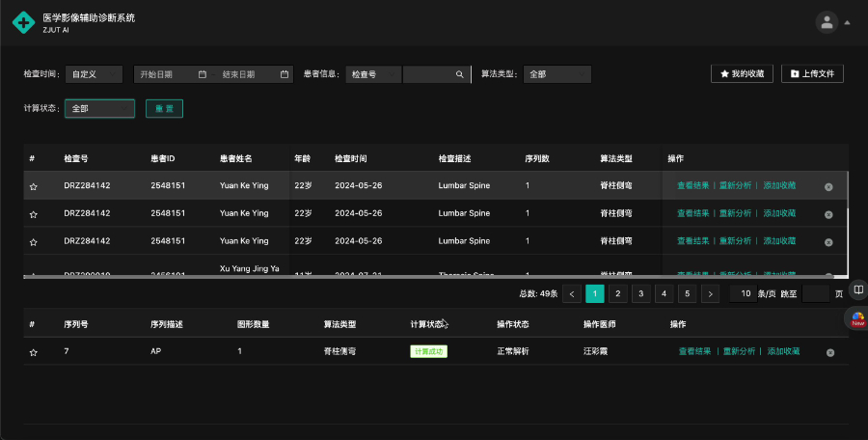
Task: Click the colorful New badge icon
Action: point(858,319)
